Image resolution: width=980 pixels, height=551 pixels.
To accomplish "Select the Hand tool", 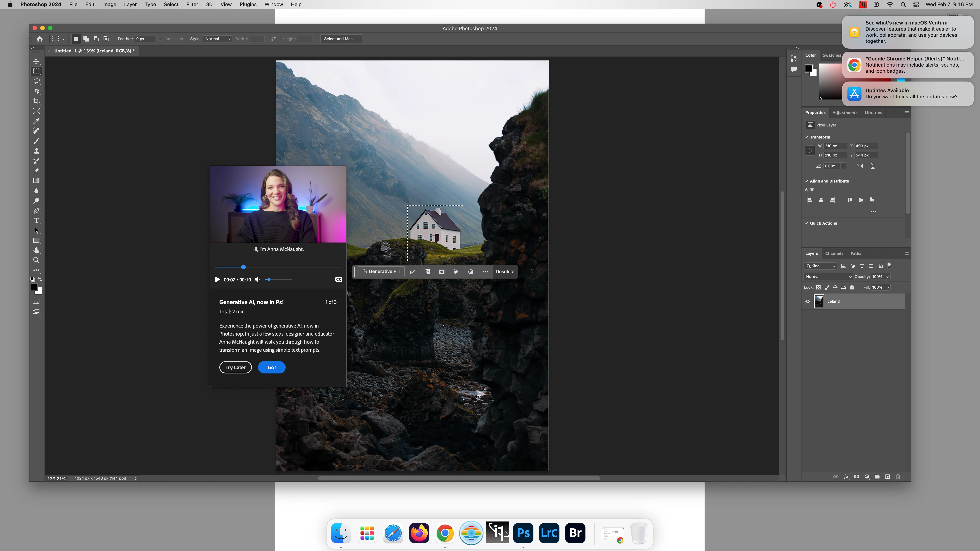I will [x=37, y=250].
